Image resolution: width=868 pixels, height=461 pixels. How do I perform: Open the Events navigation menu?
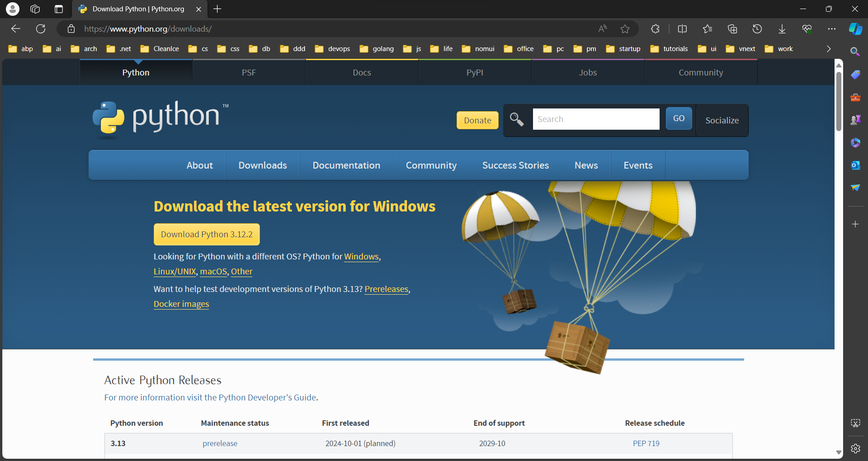(638, 165)
